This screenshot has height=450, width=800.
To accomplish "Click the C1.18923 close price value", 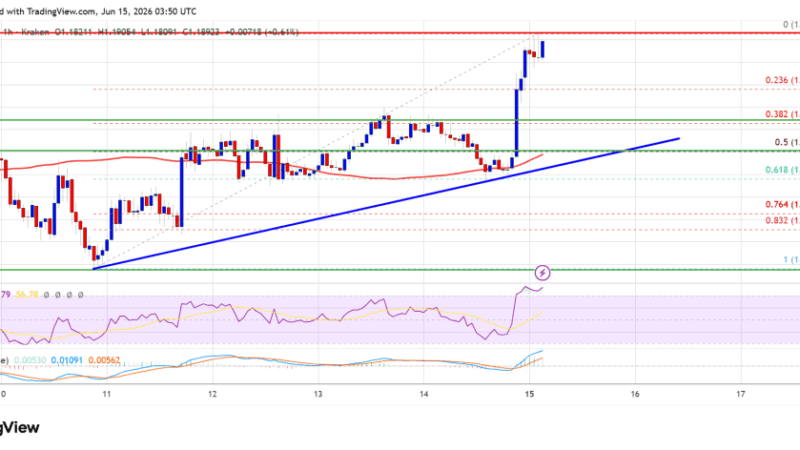I will [x=201, y=32].
